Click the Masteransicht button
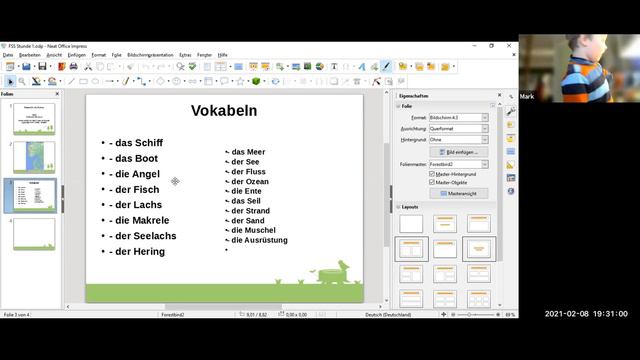Viewport: 640px width, 360px height. click(458, 193)
